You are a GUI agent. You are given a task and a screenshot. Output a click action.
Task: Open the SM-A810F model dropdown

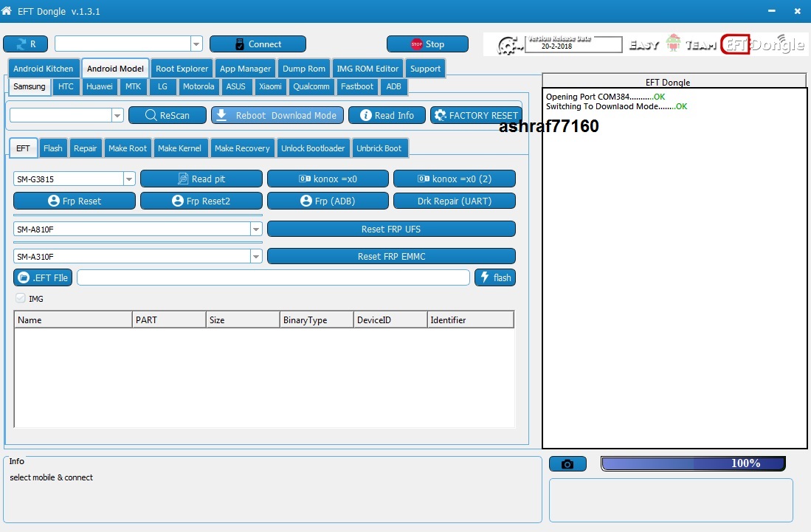256,229
